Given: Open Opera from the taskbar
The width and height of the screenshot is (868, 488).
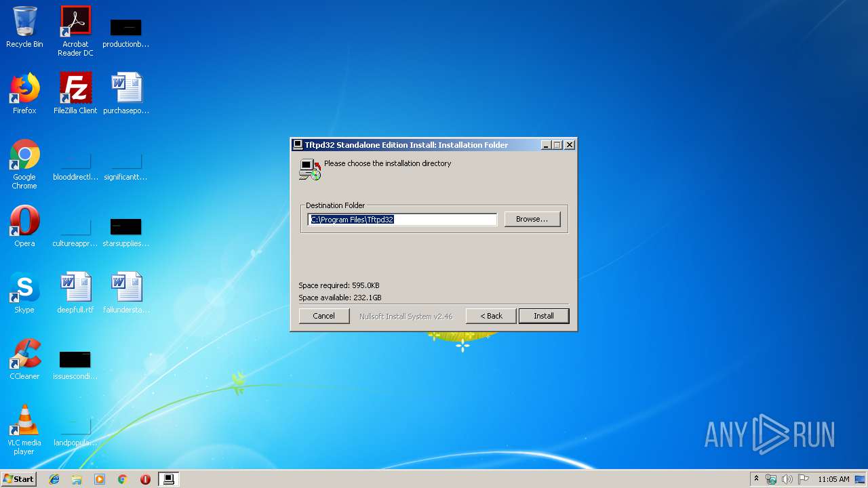Looking at the screenshot, I should tap(145, 479).
